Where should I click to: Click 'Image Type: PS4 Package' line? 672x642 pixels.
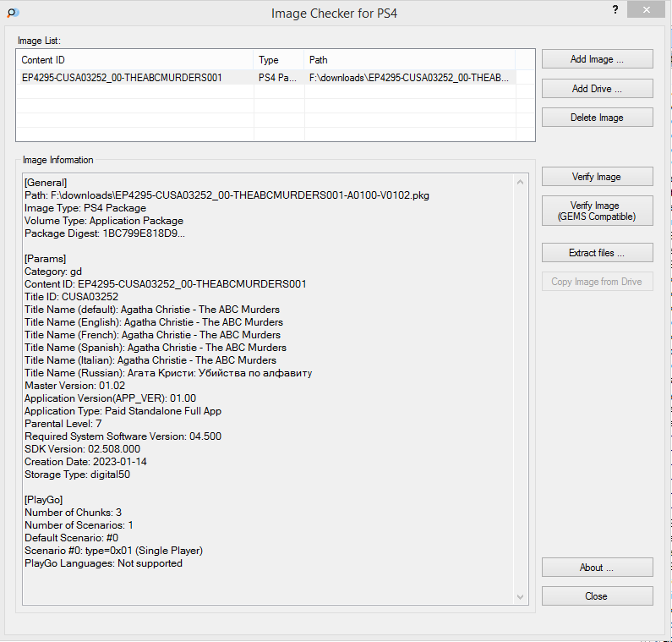[x=85, y=208]
